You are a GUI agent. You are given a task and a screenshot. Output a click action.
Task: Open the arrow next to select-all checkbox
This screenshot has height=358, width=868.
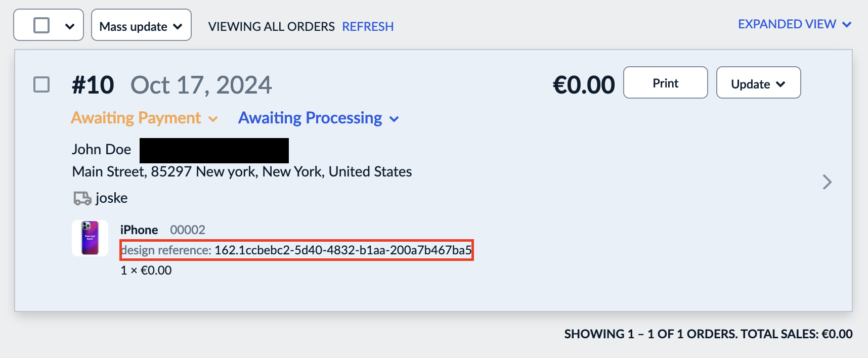70,26
